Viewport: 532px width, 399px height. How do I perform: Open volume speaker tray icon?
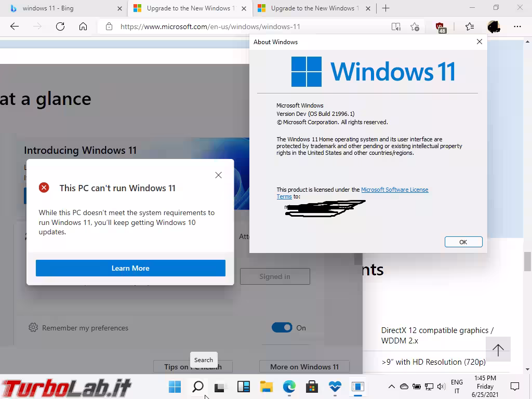pos(441,387)
